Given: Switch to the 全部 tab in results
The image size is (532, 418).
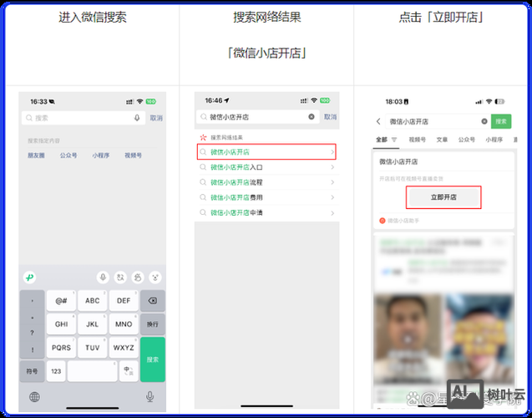Looking at the screenshot, I should [x=382, y=140].
